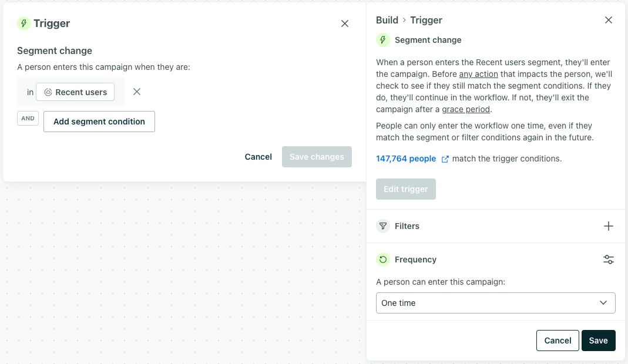
Task: Cancel the Trigger dialog changes
Action: 258,157
